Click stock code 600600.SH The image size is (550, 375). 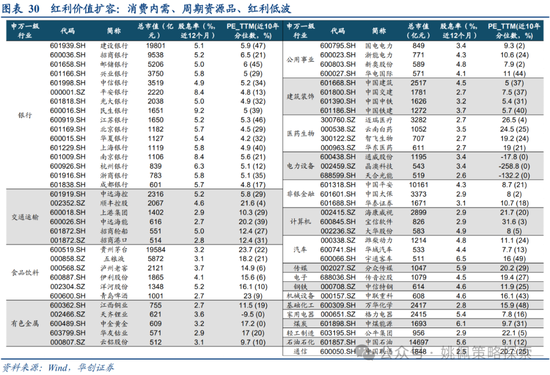click(x=68, y=296)
